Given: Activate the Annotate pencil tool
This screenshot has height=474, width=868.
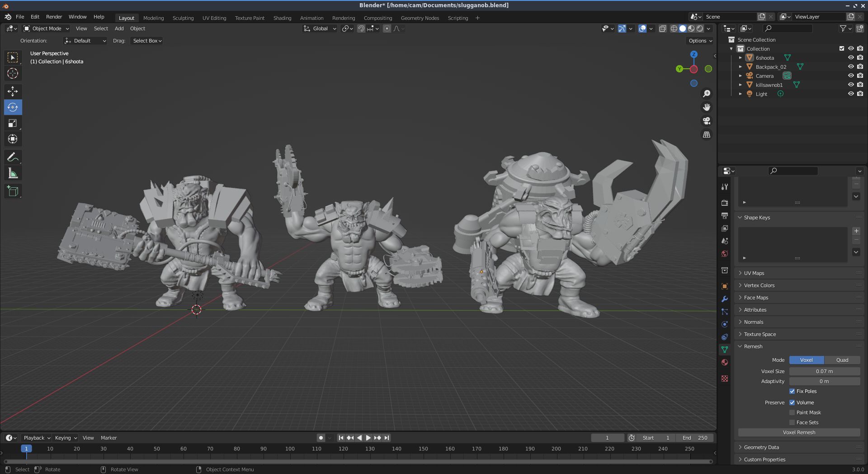Looking at the screenshot, I should [x=13, y=157].
